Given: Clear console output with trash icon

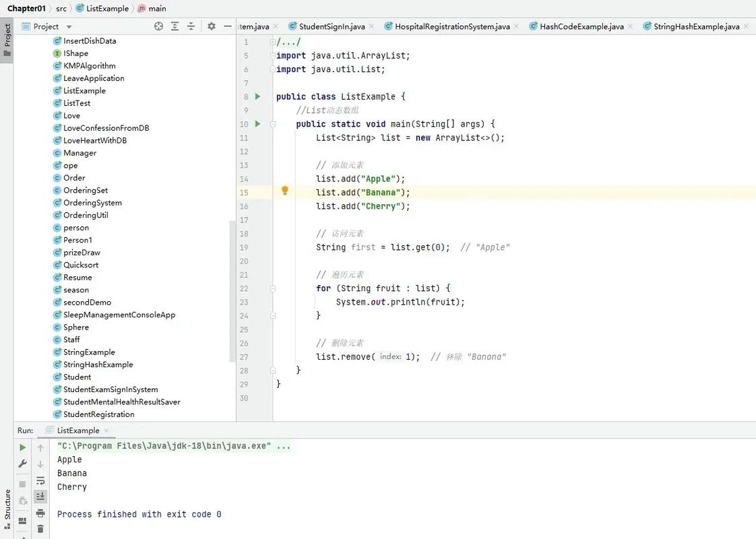Looking at the screenshot, I should pyautogui.click(x=40, y=530).
